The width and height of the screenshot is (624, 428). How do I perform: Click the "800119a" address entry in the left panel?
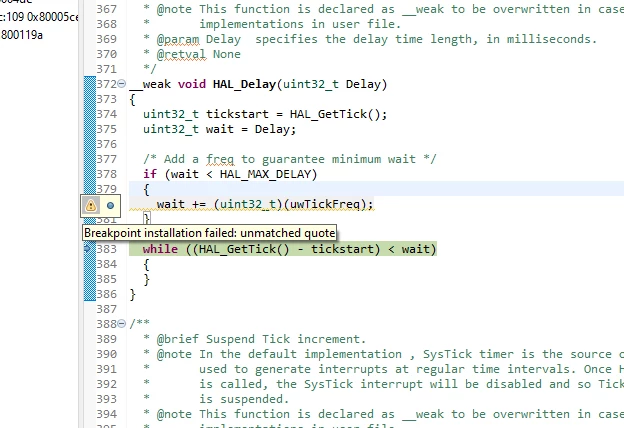(x=22, y=35)
